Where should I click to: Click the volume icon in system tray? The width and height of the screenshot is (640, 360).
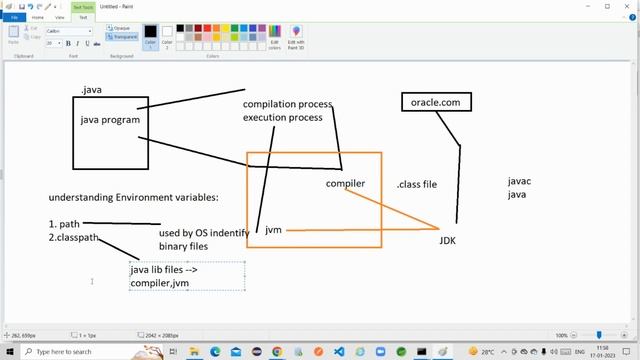(x=554, y=351)
